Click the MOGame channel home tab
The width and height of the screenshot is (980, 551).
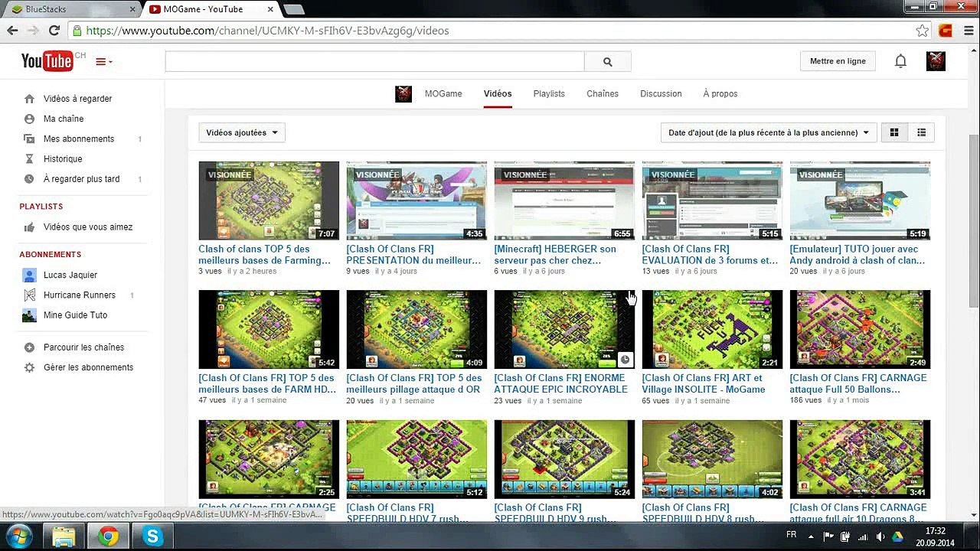(x=443, y=93)
